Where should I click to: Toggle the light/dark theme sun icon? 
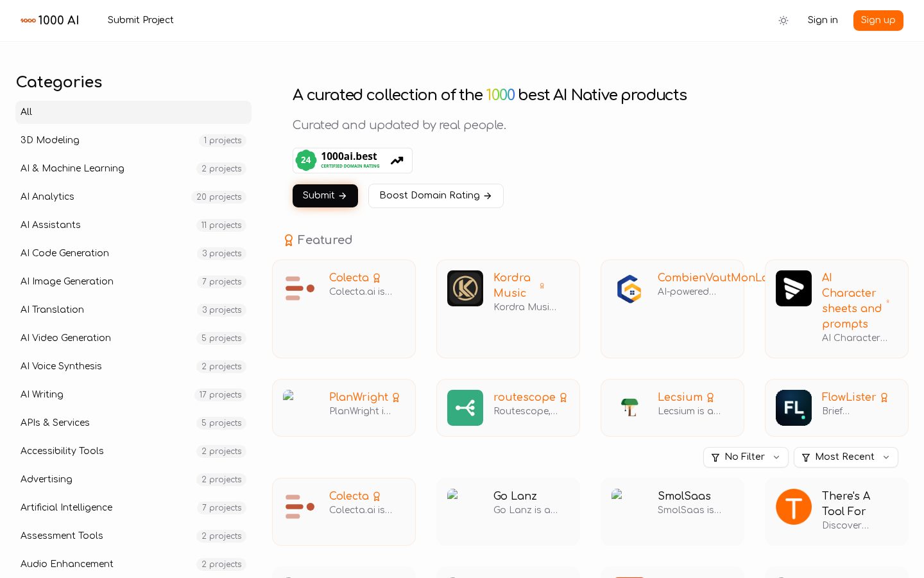783,21
